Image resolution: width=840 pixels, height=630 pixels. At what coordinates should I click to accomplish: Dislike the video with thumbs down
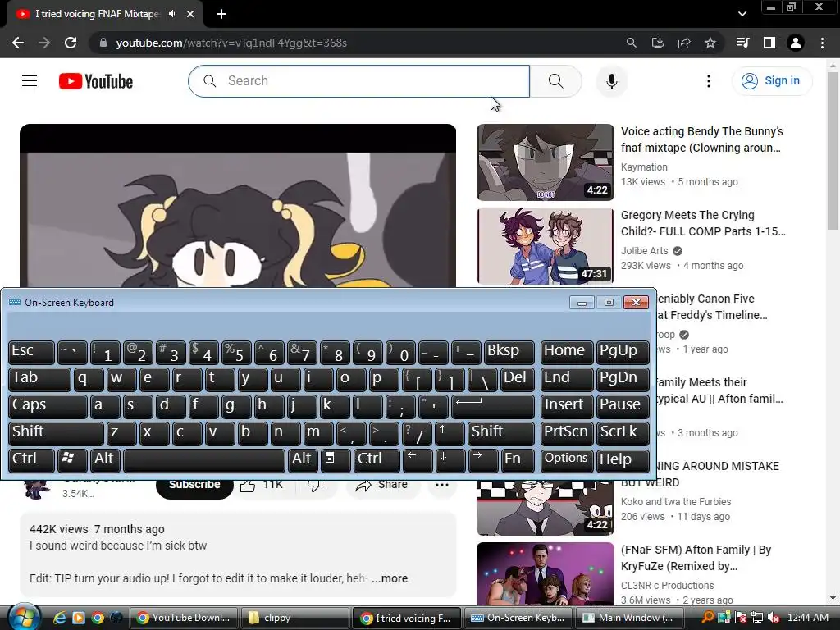tap(315, 485)
